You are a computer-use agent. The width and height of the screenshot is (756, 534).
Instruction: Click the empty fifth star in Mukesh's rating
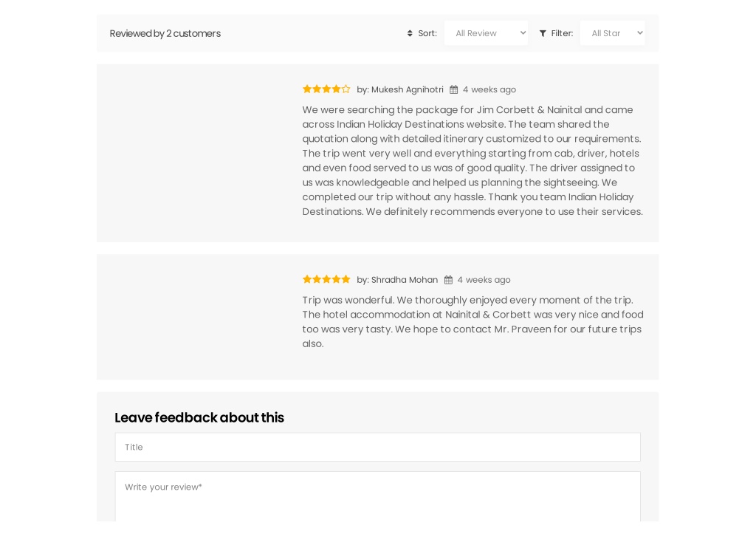[x=346, y=89]
